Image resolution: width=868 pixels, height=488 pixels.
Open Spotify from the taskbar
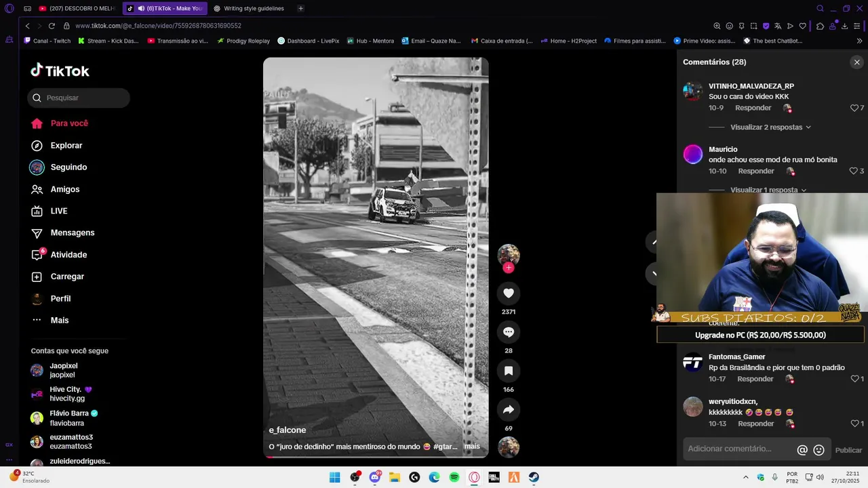point(454,477)
